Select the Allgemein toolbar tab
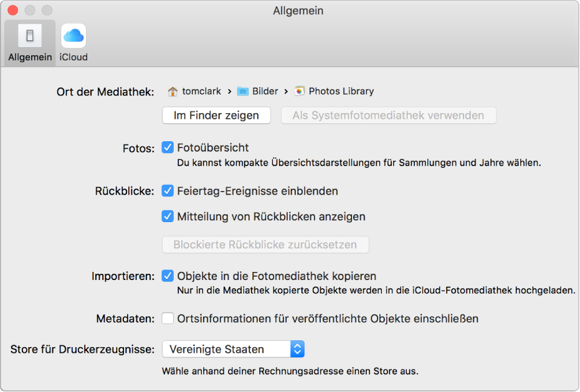This screenshot has width=580, height=392. 29,42
